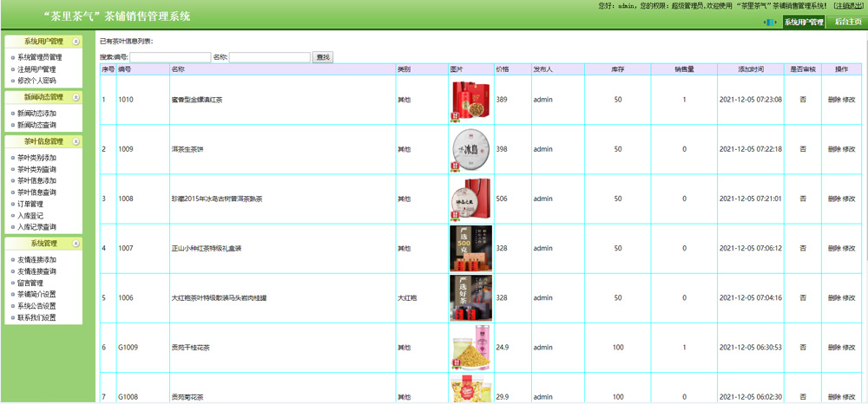
Task: Collapse the 茶叶信息管理 panel arrow icon
Action: tap(76, 141)
